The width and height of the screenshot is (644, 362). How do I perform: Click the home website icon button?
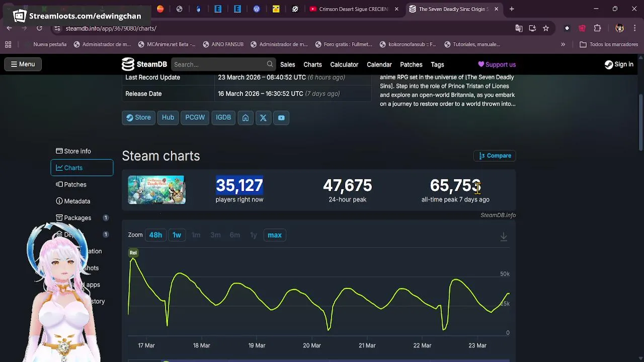(246, 118)
